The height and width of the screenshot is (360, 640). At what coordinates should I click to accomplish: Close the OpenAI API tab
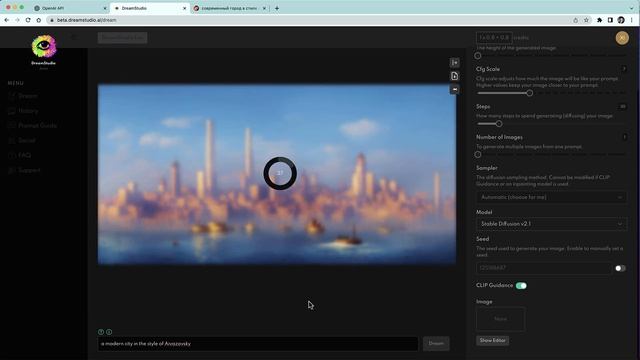pyautogui.click(x=104, y=8)
